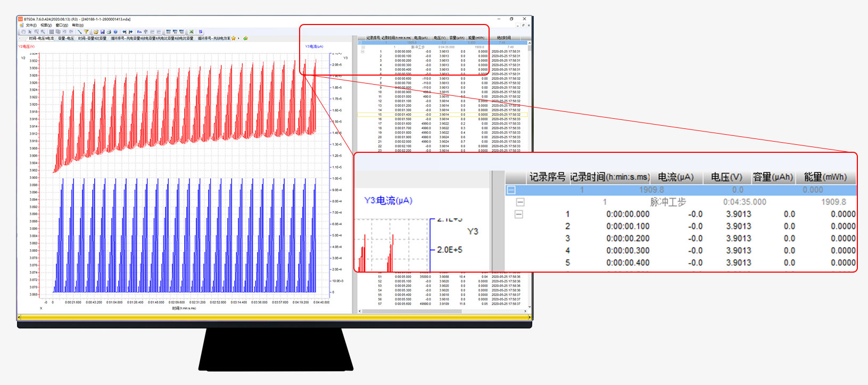Click the yellow star favorite icon

point(234,38)
